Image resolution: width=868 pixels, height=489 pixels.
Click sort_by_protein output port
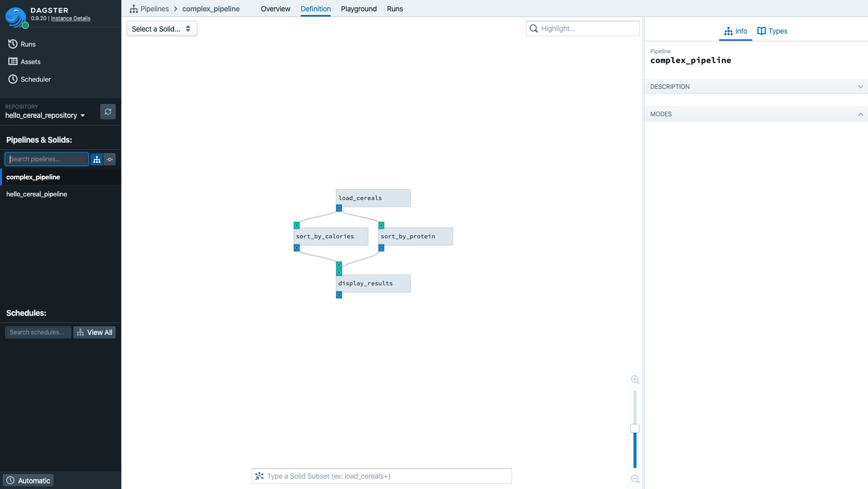[x=381, y=248]
